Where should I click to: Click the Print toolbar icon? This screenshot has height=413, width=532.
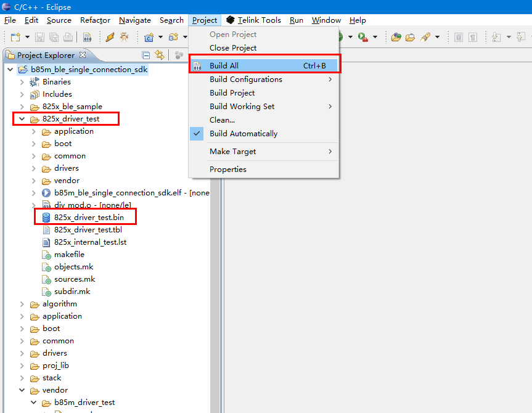[x=68, y=37]
